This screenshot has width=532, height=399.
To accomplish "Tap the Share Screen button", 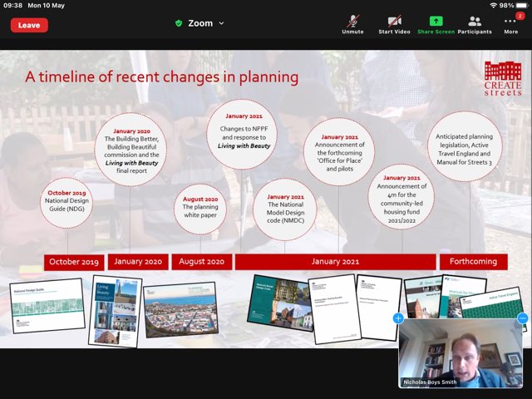I will [x=436, y=25].
